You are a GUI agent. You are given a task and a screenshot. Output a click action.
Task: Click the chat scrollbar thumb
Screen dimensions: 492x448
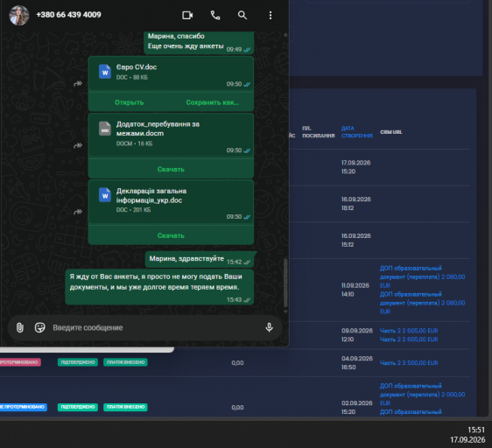285,283
